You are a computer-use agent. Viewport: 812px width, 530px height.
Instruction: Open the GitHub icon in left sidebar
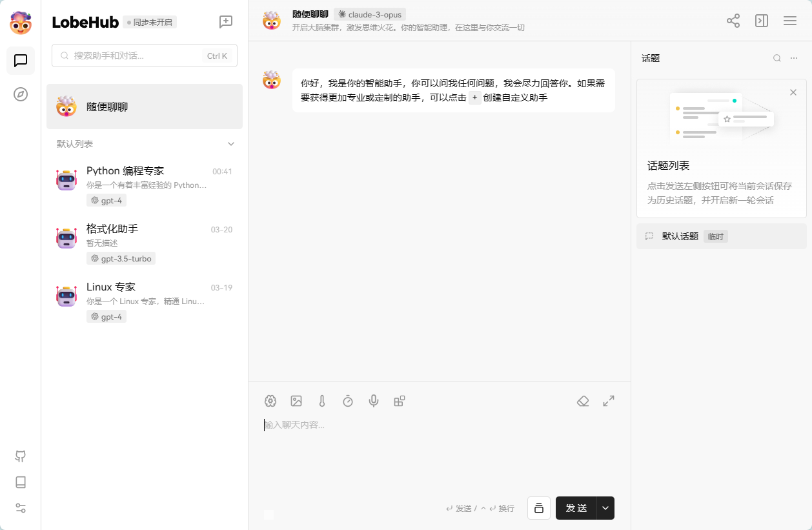pyautogui.click(x=21, y=456)
